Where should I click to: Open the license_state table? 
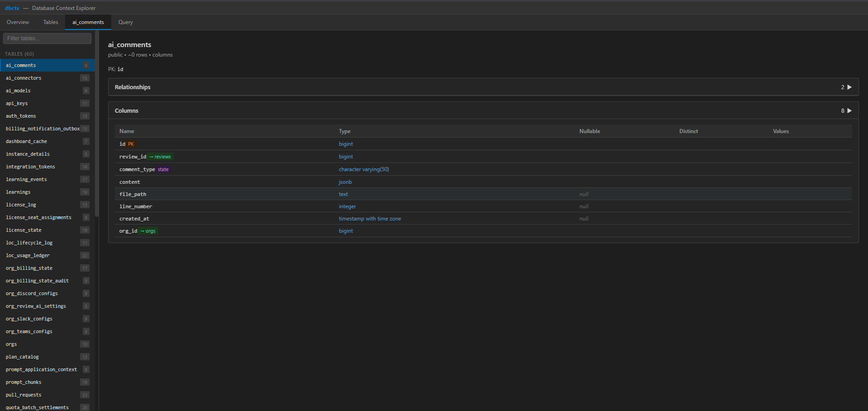point(47,230)
